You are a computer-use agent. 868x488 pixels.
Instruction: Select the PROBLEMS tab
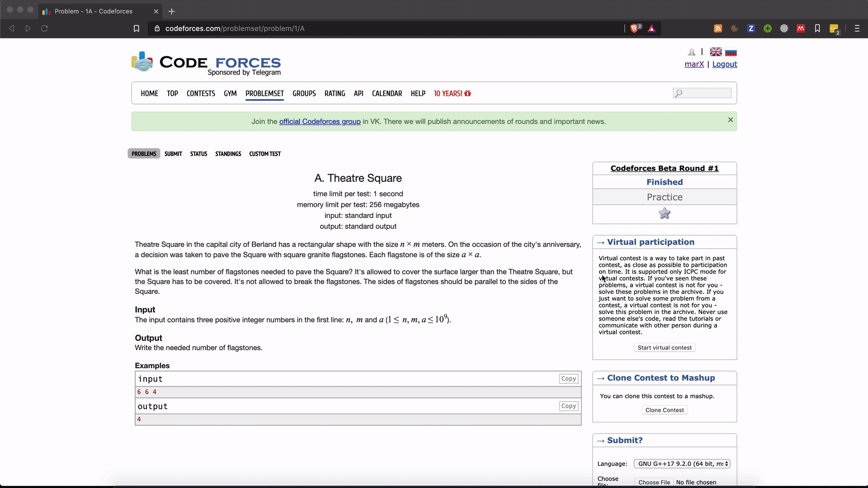tap(144, 154)
